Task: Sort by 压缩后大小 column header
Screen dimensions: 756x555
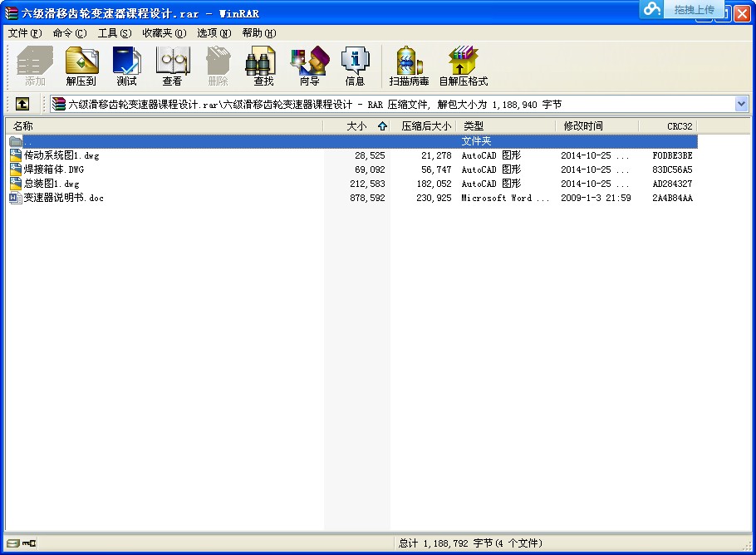Action: point(423,125)
